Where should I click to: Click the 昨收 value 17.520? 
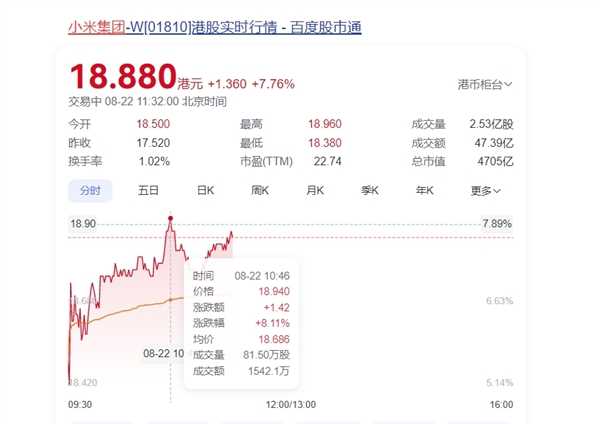tap(153, 143)
